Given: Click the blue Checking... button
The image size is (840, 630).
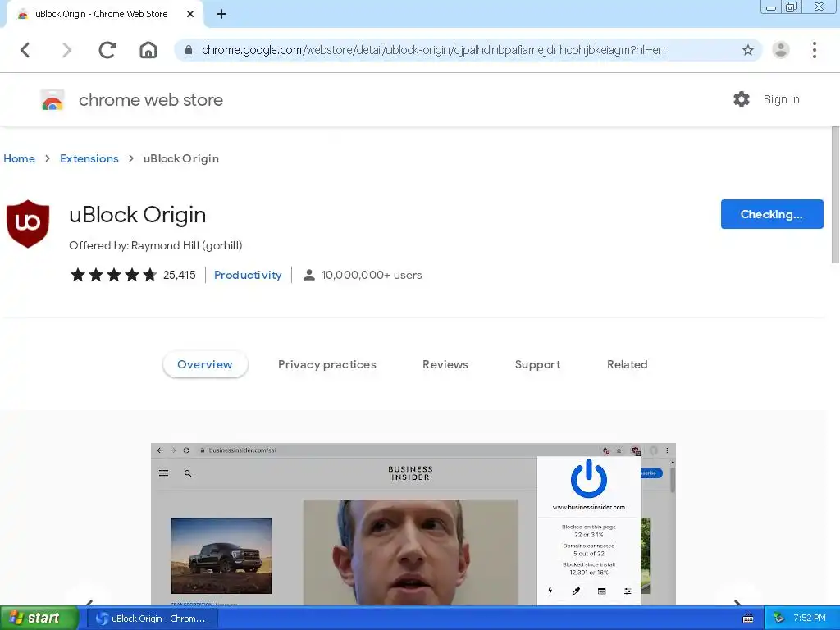Looking at the screenshot, I should coord(772,214).
